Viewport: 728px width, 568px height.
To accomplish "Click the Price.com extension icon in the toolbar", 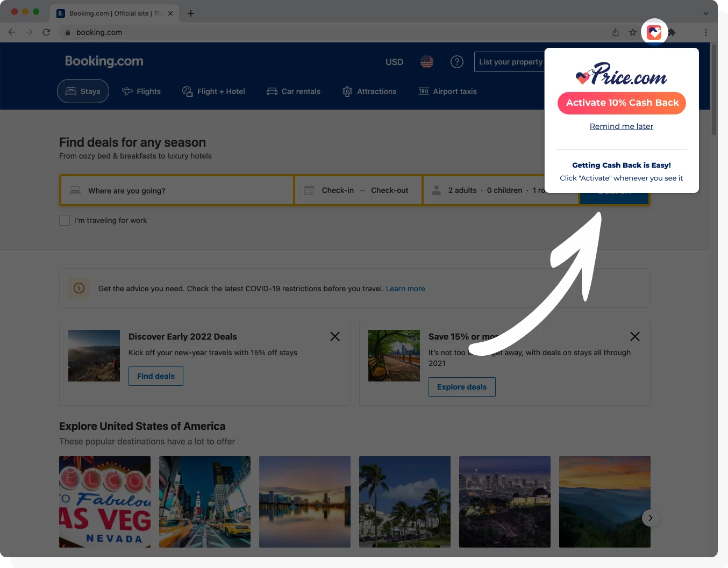I will coord(654,32).
